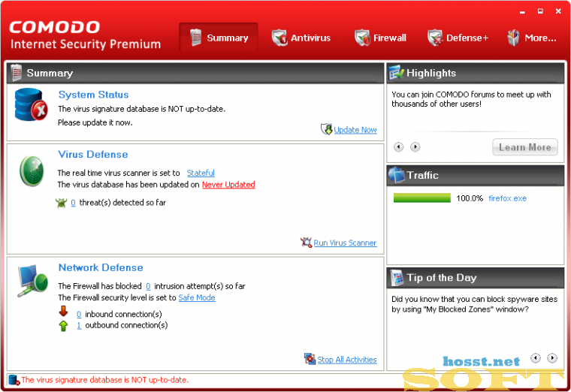Open the Stateful scanner setting link
This screenshot has width=571, height=392.
[x=201, y=173]
